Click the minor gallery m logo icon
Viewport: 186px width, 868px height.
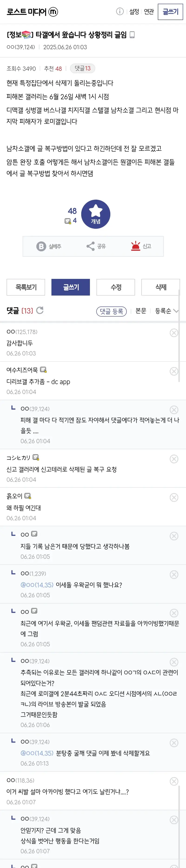coord(53,12)
